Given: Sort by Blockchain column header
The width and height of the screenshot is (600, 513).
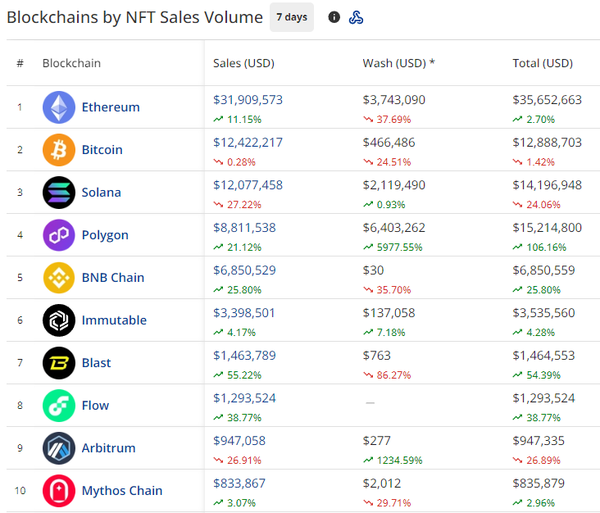Looking at the screenshot, I should pos(71,64).
